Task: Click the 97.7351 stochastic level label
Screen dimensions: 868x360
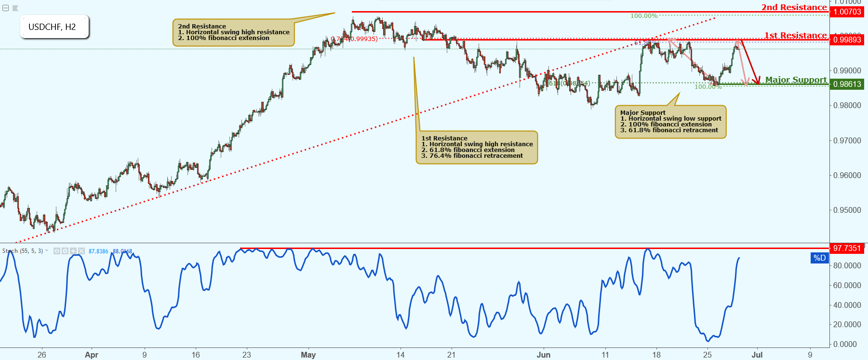Action: tap(847, 248)
